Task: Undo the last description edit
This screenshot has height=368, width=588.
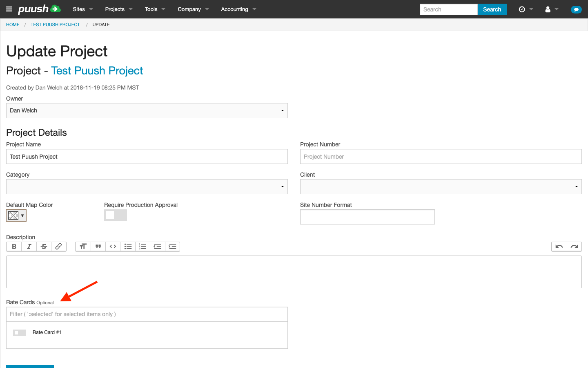Action: [x=559, y=246]
